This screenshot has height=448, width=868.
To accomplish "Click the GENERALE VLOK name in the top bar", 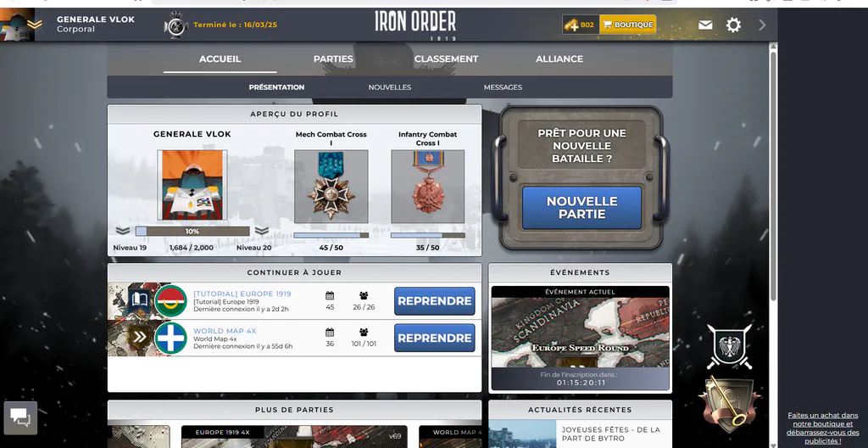I will [x=96, y=20].
